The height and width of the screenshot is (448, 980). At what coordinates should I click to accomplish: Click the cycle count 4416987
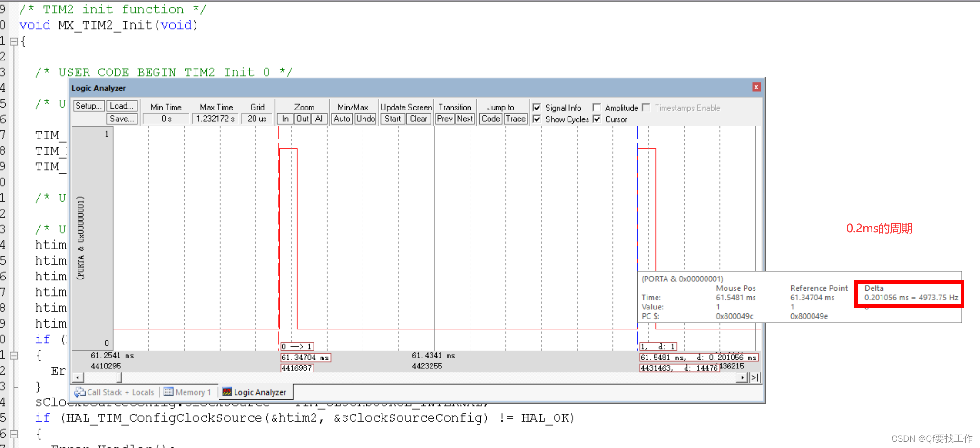[296, 368]
